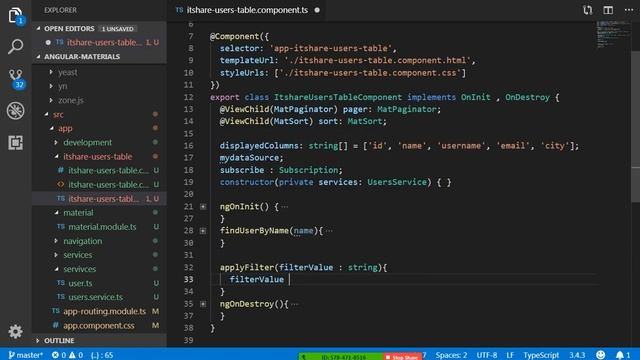Open material.module.ts file
The image size is (640, 360).
click(x=99, y=227)
